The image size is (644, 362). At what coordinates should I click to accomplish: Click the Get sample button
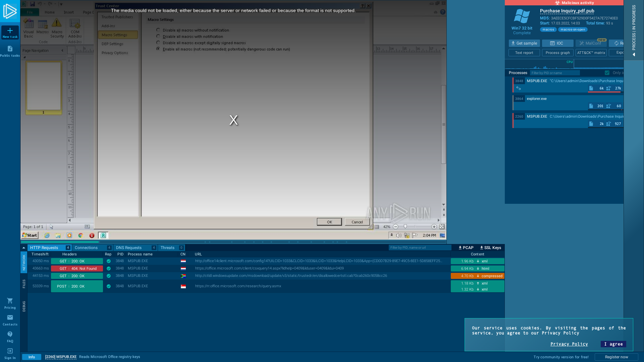(524, 43)
